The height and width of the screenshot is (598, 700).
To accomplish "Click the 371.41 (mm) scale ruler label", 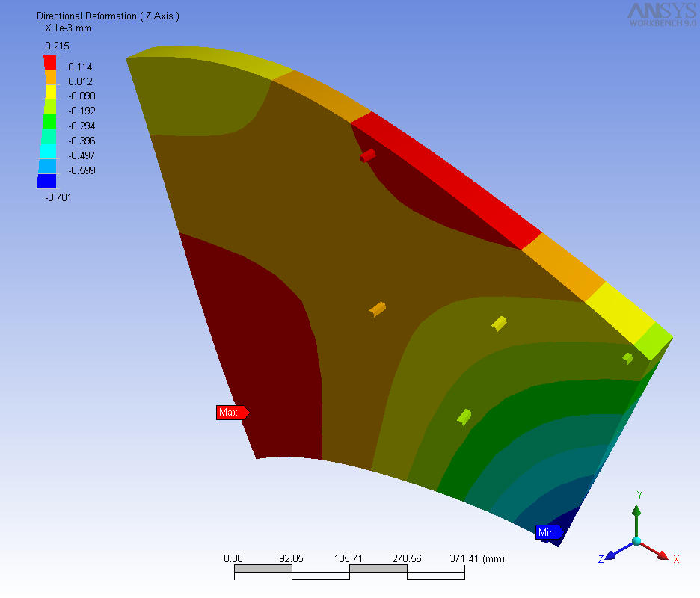I will (x=477, y=558).
